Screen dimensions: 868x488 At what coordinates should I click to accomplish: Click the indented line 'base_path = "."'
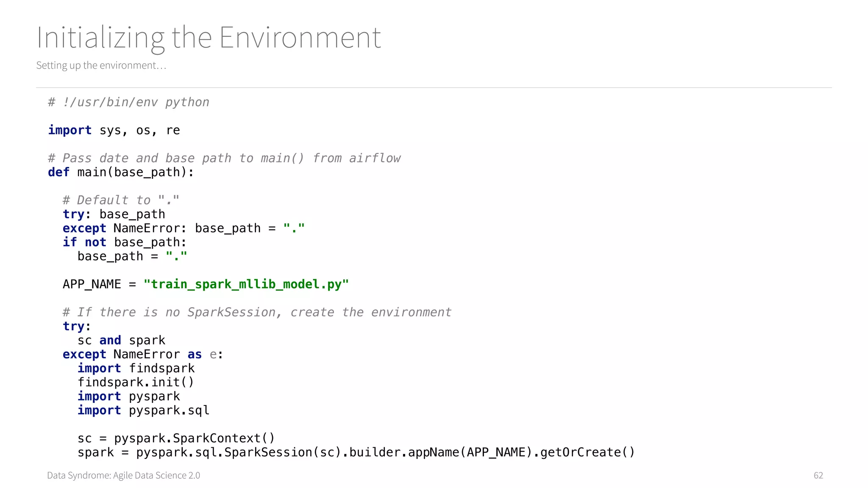[132, 256]
